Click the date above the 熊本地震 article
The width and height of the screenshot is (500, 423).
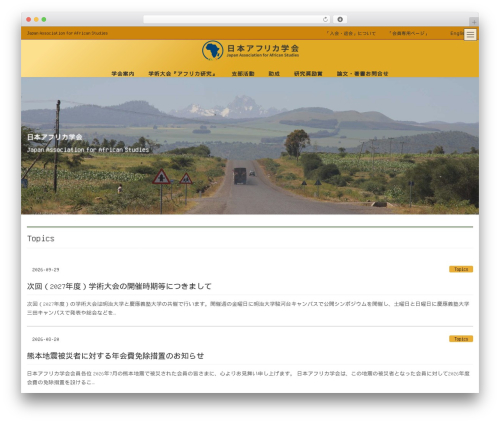coord(46,339)
